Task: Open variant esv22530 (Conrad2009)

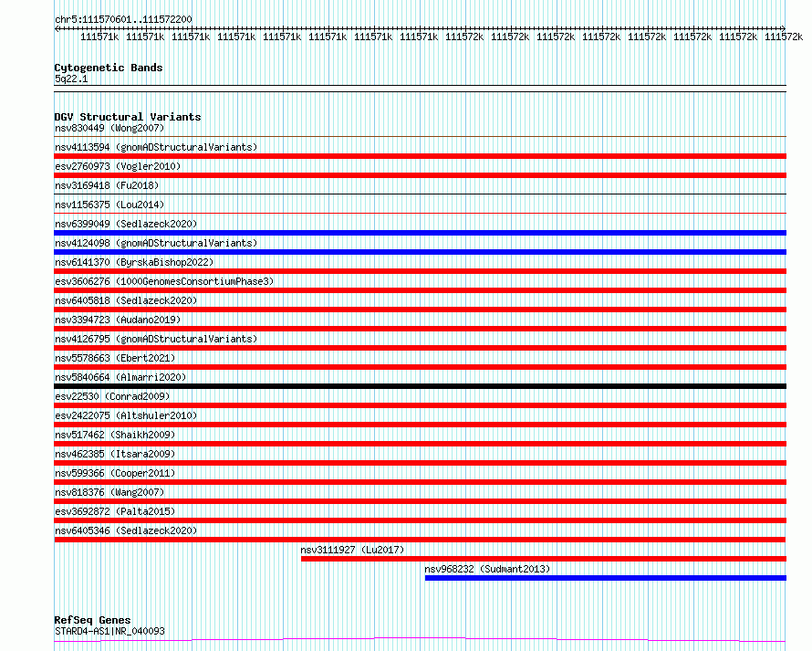Action: [112, 396]
